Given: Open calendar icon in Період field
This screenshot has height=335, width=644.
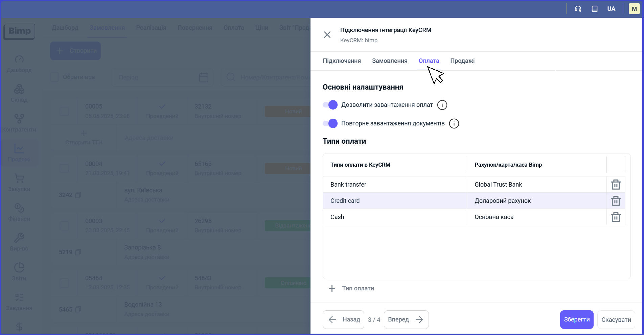Looking at the screenshot, I should point(204,77).
